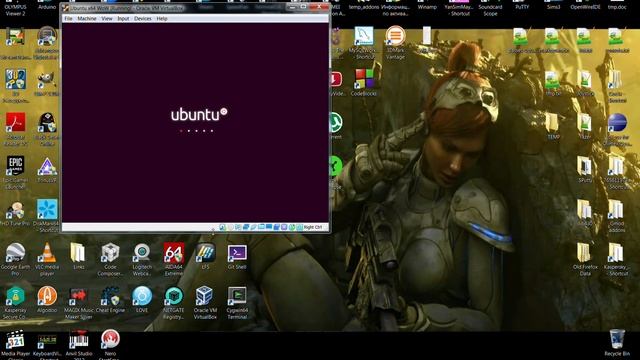The image size is (640, 360).
Task: Open the File menu in VirtualBox
Action: tap(68, 18)
